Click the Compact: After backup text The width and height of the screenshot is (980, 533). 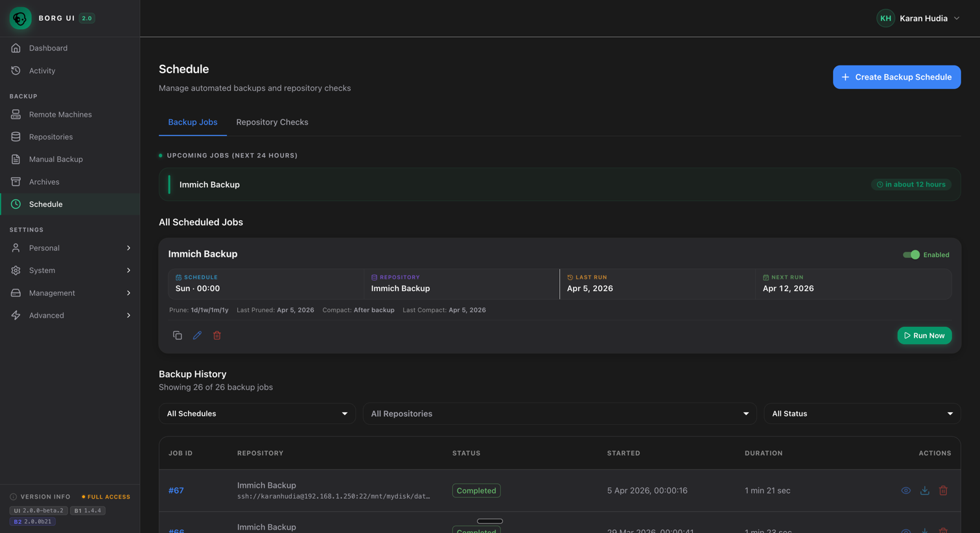(358, 310)
